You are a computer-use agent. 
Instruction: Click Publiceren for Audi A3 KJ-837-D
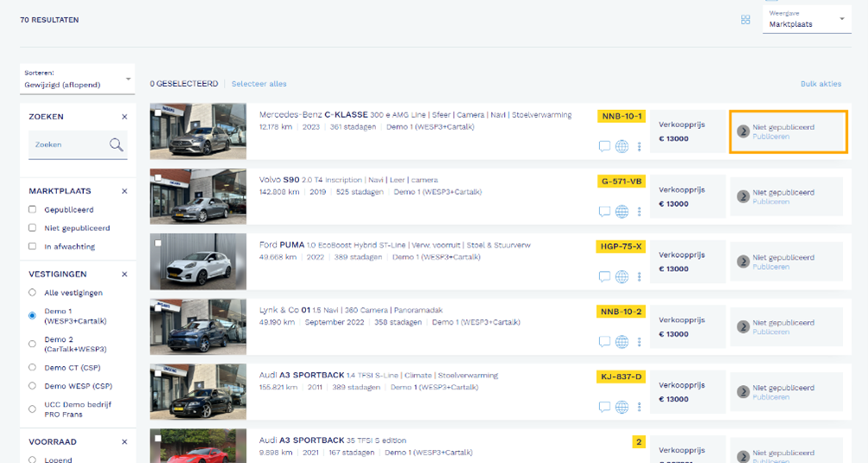click(x=770, y=397)
